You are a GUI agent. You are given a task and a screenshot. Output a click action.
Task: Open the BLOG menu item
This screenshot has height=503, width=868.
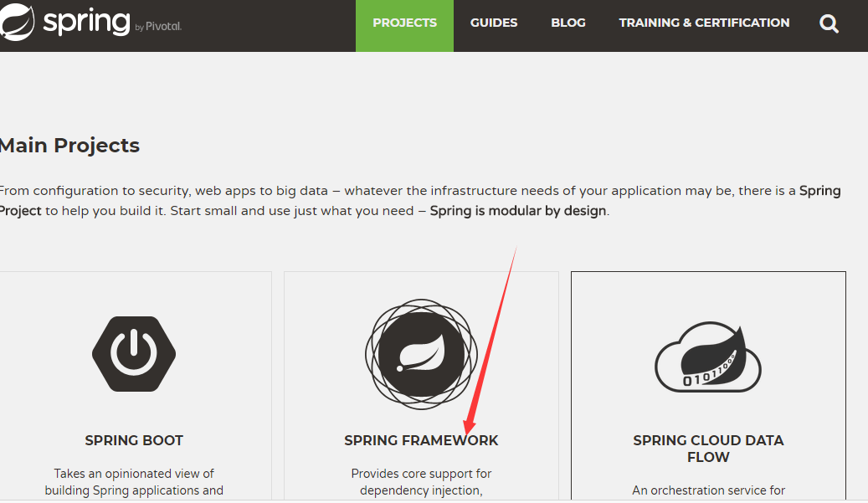[x=568, y=23]
